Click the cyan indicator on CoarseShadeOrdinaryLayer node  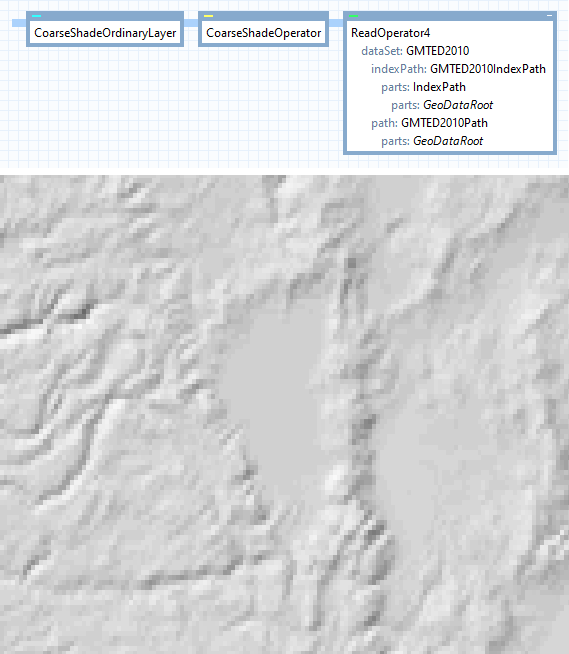[x=36, y=16]
